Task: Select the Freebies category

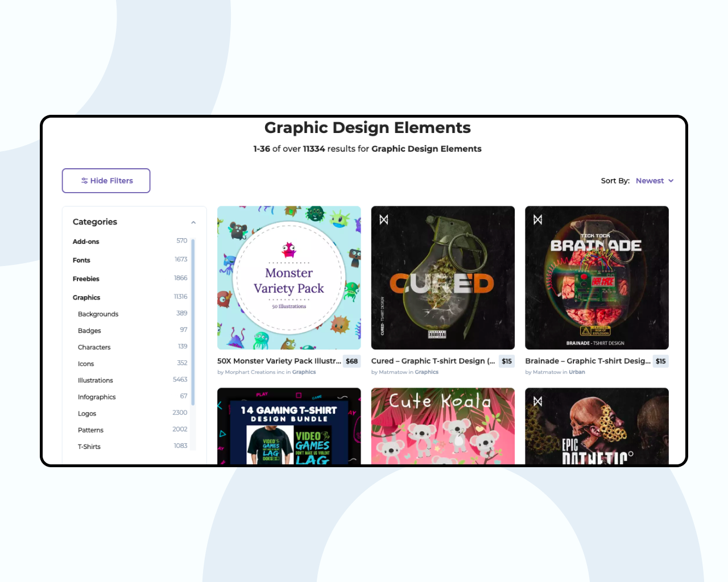Action: (x=86, y=279)
